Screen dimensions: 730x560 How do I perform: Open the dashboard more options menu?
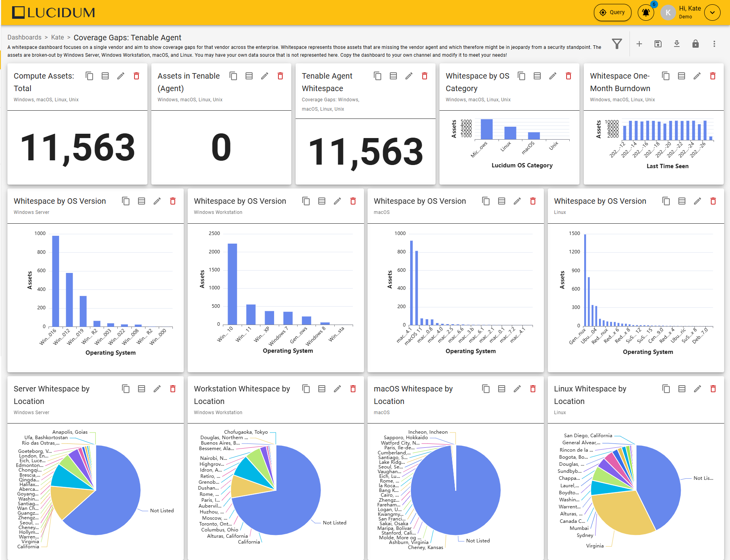tap(714, 44)
